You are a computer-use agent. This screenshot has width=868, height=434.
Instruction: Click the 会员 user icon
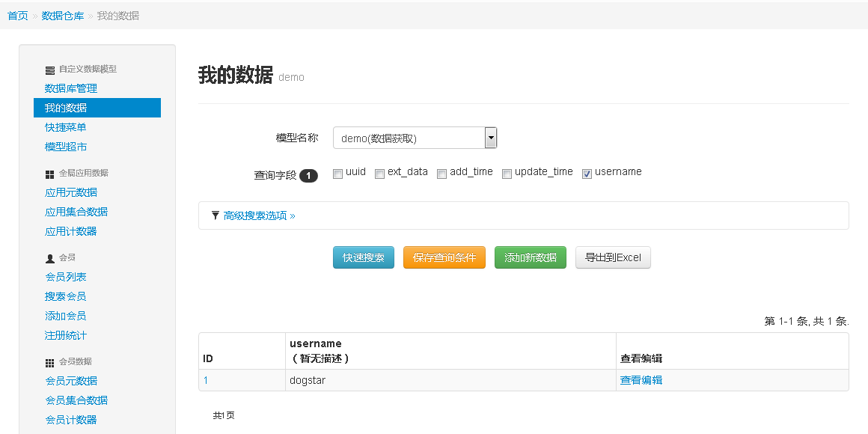point(50,258)
